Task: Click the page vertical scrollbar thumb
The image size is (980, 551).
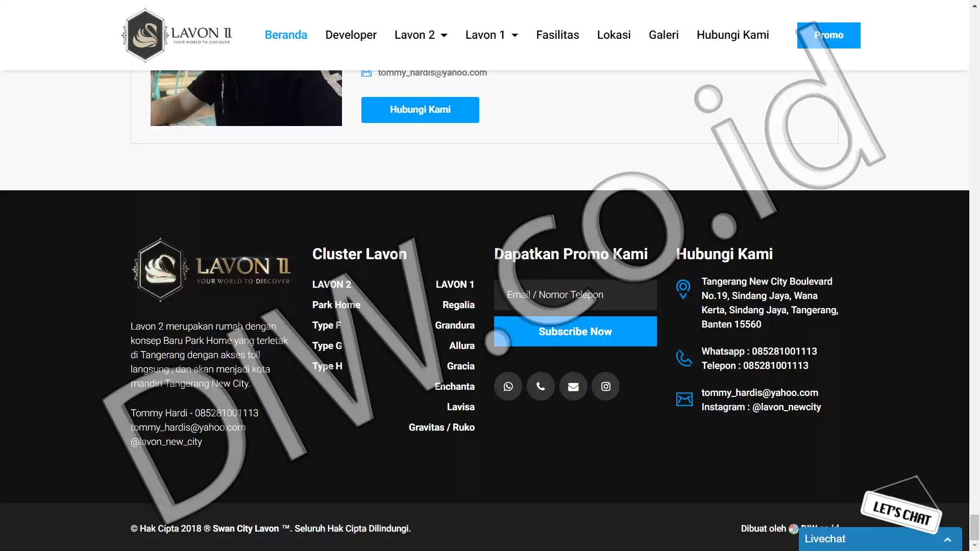Action: [x=974, y=527]
